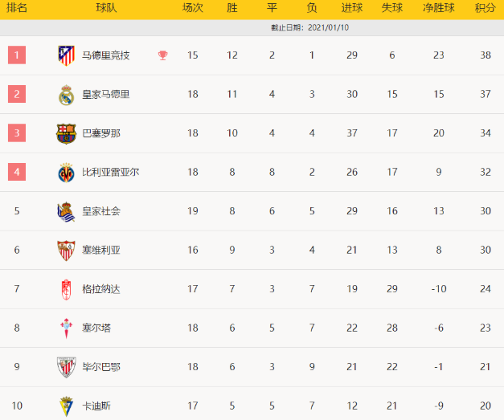Screen dimensions: 504x420
Task: Click the Real Madrid club crest
Action: pyautogui.click(x=66, y=95)
